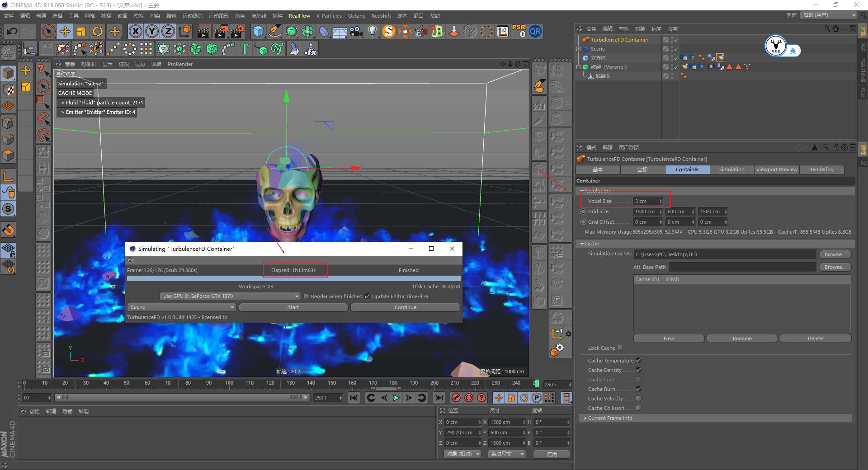Select the Move tool in the toolbar
Image resolution: width=868 pixels, height=470 pixels.
65,31
